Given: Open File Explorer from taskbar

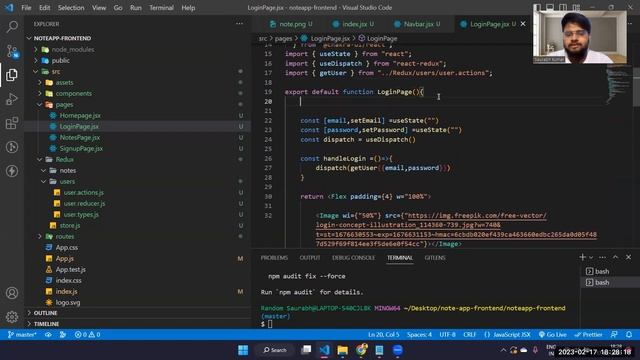Looking at the screenshot, I should (342, 350).
